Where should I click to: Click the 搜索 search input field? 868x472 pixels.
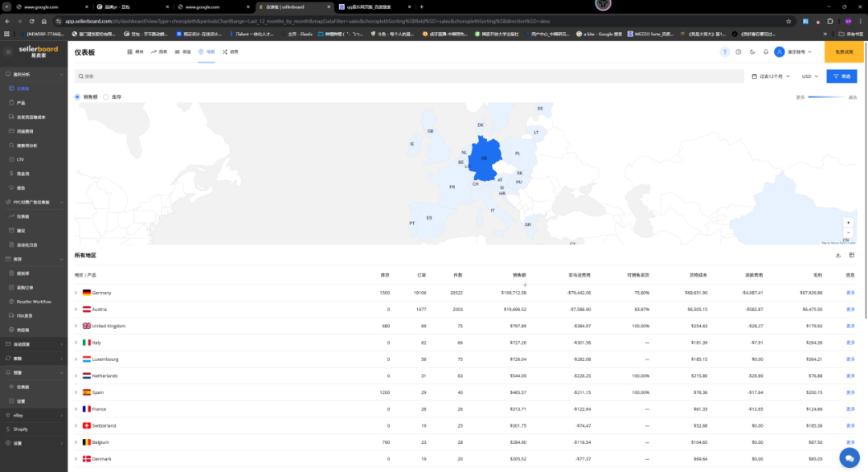point(410,76)
